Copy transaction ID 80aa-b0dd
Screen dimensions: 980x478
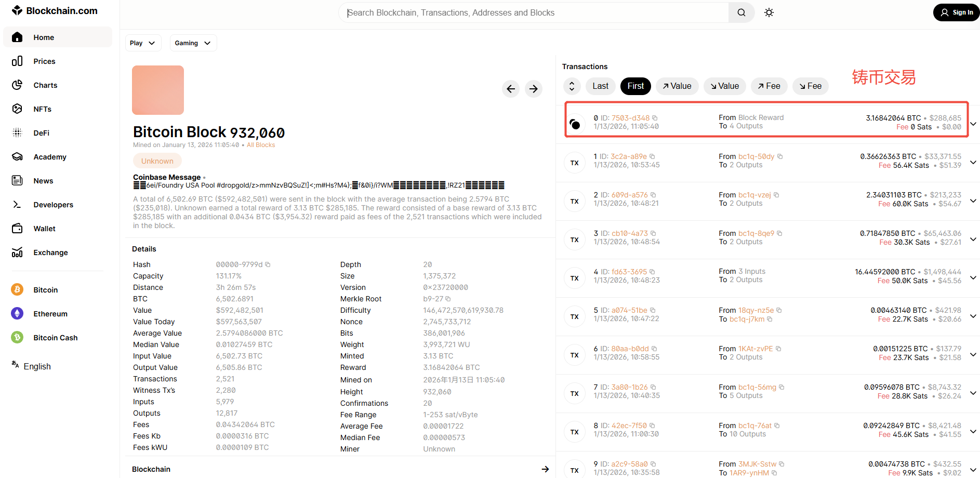click(654, 349)
